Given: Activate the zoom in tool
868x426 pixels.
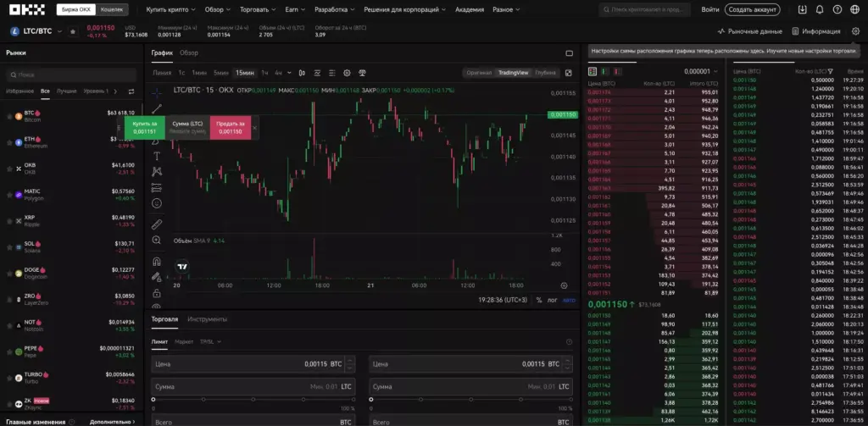Looking at the screenshot, I should pos(157,241).
